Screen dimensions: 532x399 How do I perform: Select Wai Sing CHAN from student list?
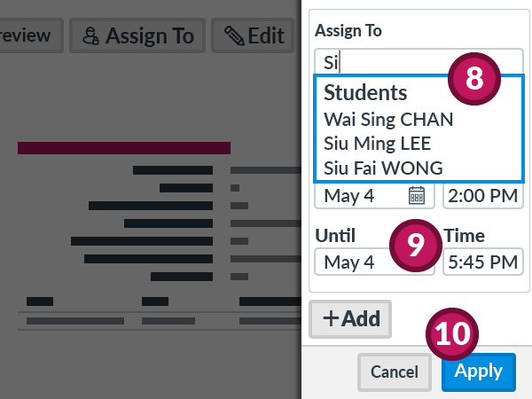coord(388,119)
